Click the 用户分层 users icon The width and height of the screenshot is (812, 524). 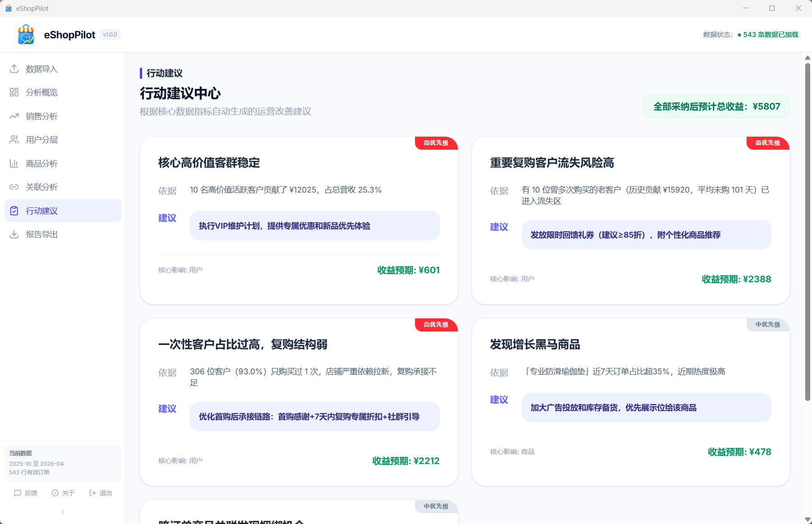click(x=14, y=139)
